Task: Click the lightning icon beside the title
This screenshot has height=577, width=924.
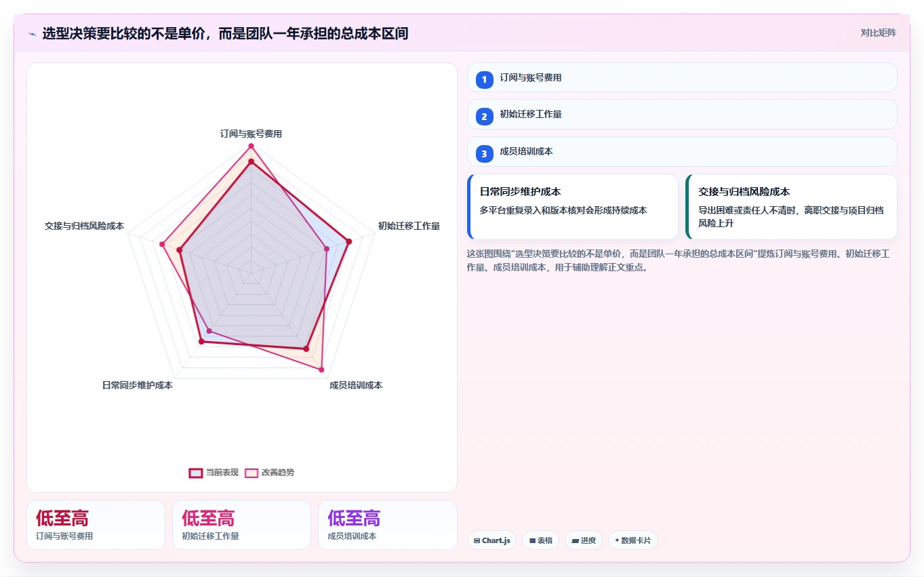Action: (x=33, y=34)
